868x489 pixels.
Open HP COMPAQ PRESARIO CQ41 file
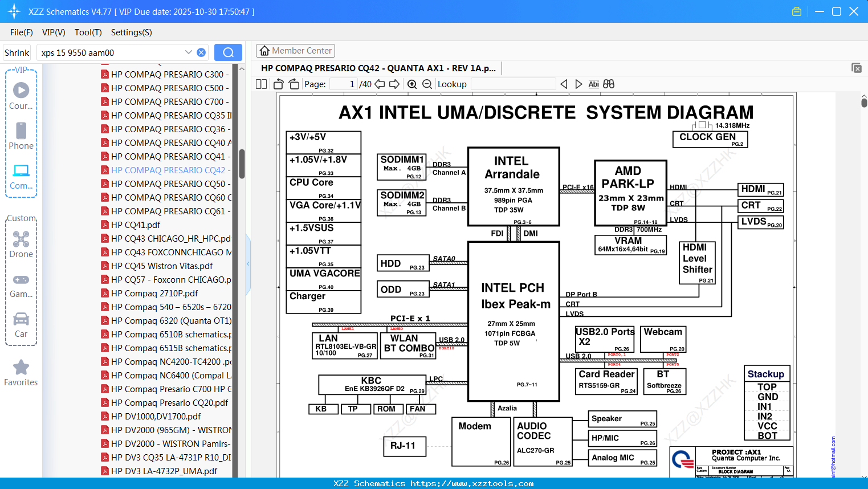(x=165, y=156)
